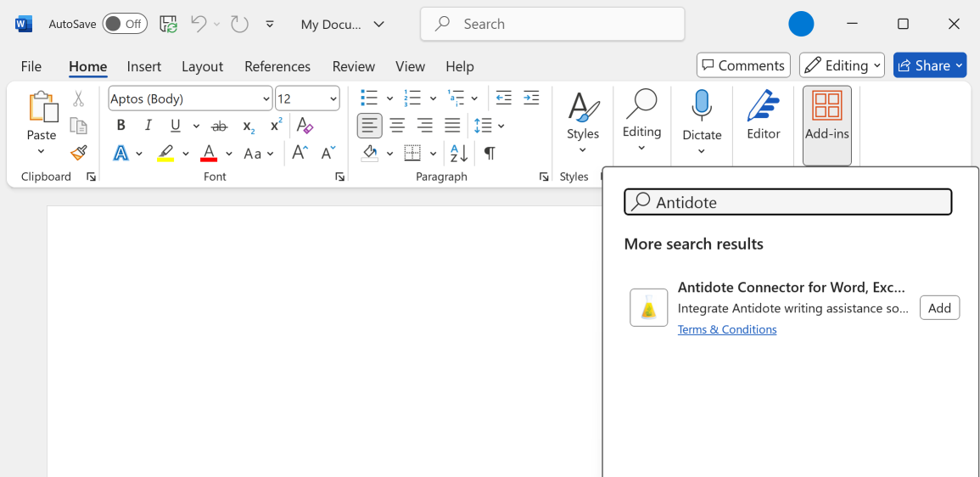Click the Format Painter brush icon

pos(78,153)
